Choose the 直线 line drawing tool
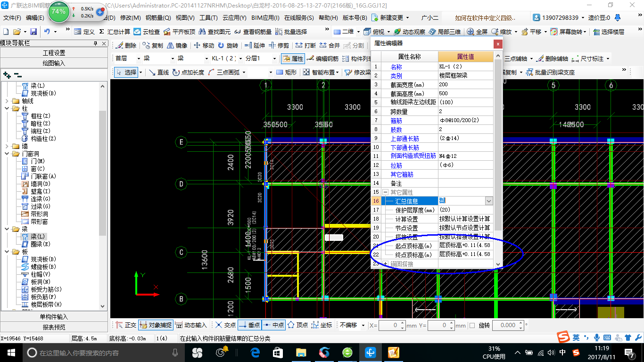The width and height of the screenshot is (644, 362). click(159, 72)
